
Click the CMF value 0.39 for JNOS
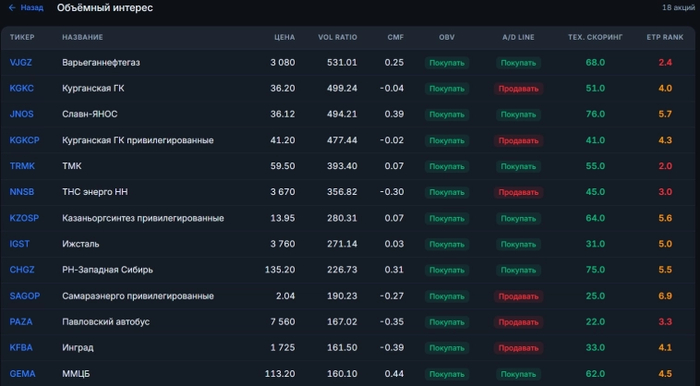click(394, 114)
